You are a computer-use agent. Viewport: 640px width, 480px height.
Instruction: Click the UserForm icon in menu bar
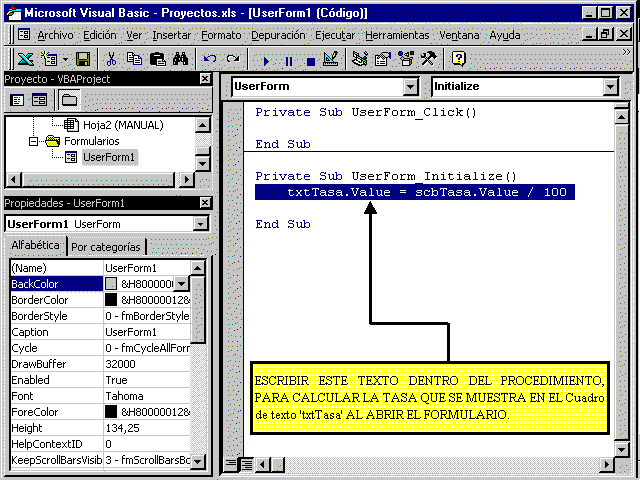24,35
